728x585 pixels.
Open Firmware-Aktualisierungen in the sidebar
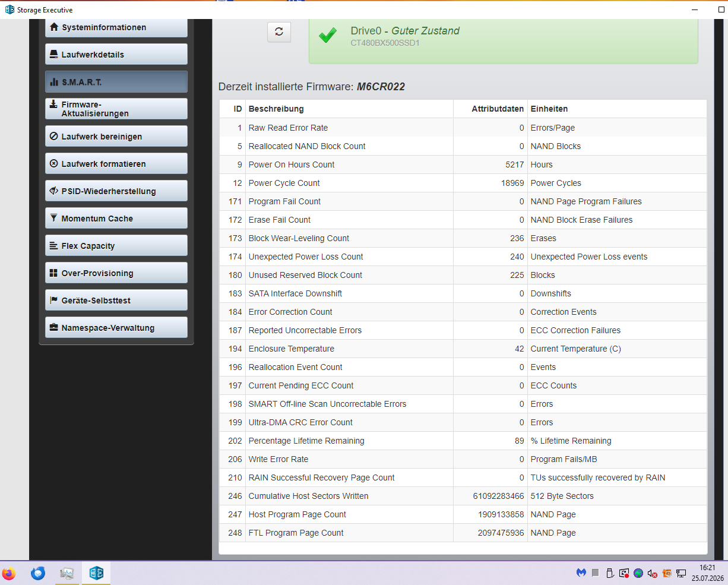(116, 109)
